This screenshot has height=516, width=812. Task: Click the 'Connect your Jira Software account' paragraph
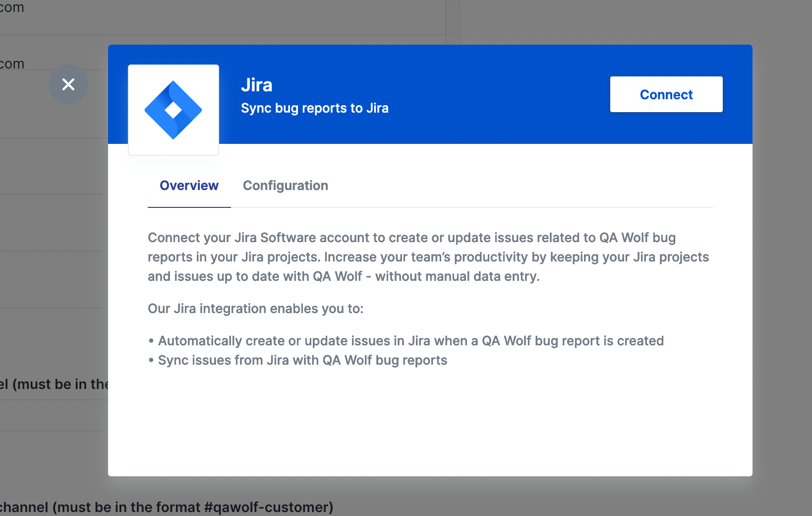(x=428, y=257)
